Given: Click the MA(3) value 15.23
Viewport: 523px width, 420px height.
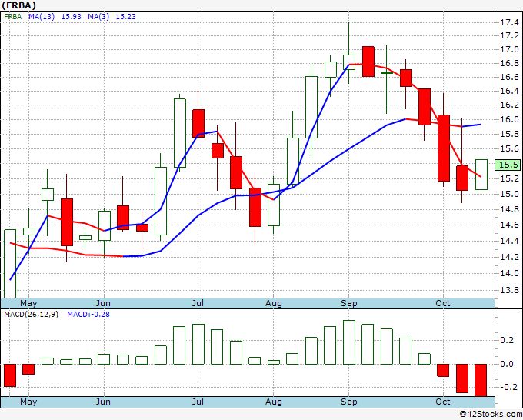Looking at the screenshot, I should pyautogui.click(x=125, y=17).
